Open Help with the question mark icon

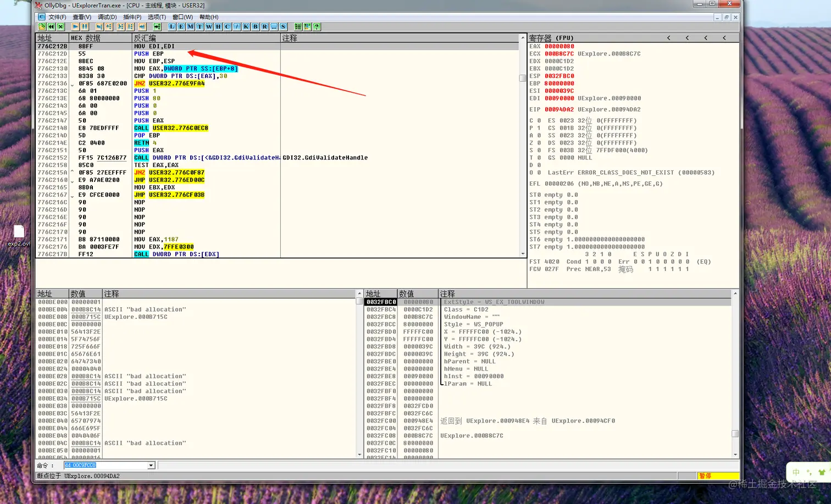(317, 26)
